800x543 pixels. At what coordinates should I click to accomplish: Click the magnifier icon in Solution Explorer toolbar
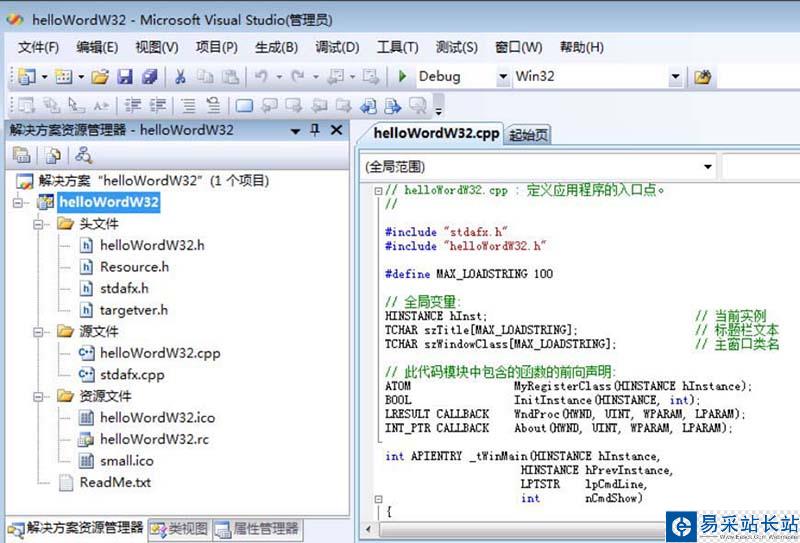(83, 155)
